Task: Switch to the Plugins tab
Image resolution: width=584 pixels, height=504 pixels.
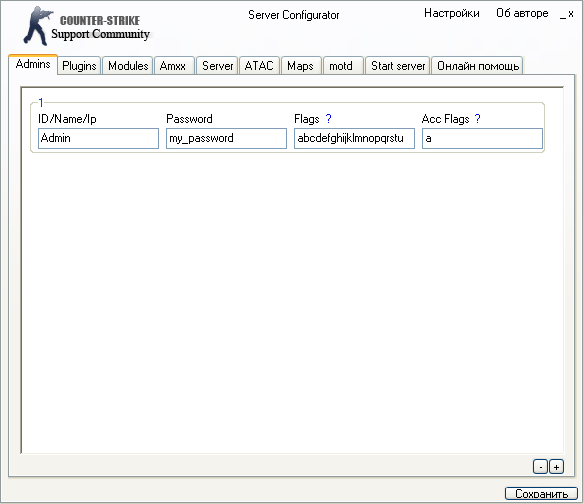Action: tap(79, 66)
